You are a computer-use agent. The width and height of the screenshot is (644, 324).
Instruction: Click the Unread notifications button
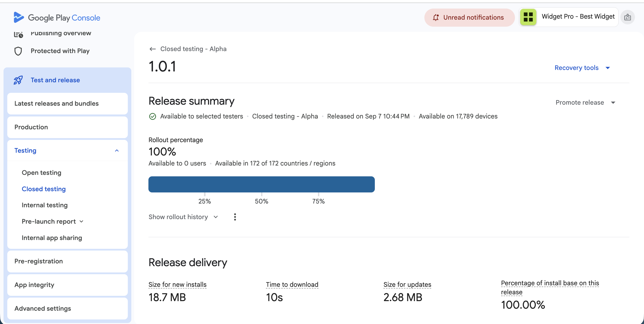[469, 17]
